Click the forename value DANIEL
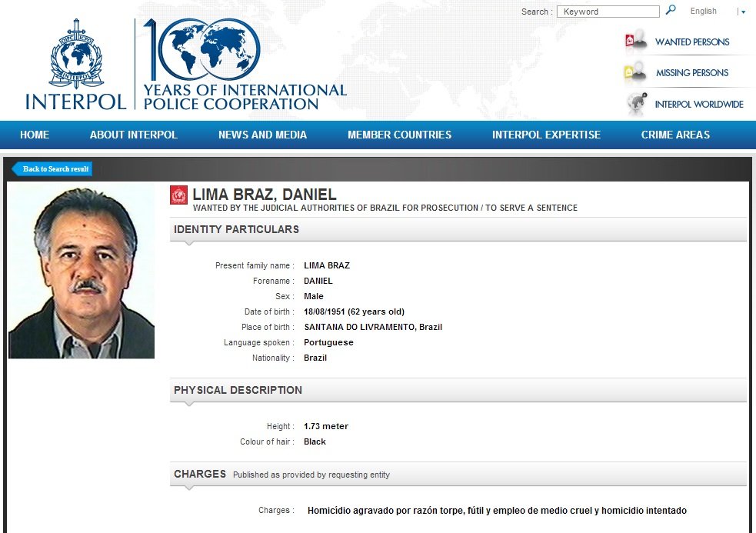Screen dimensions: 756x533 (x=318, y=281)
